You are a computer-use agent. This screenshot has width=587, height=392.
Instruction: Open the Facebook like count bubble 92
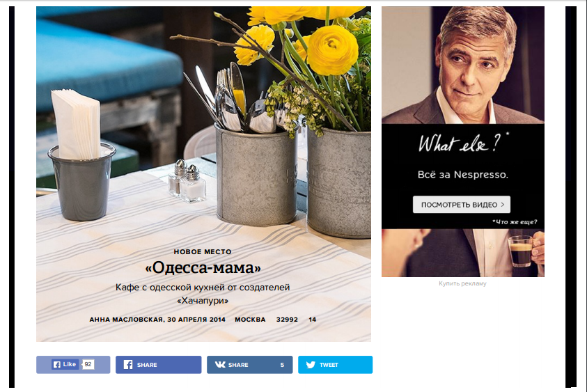point(88,364)
